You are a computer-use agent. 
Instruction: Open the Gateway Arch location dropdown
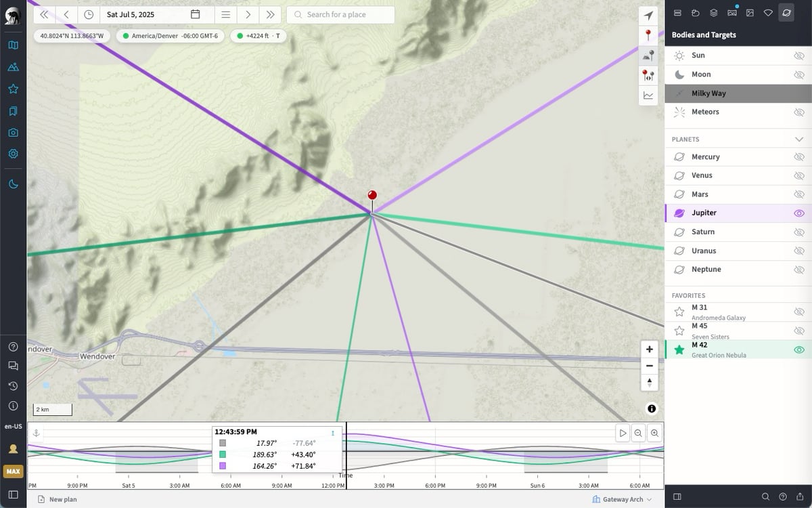click(x=622, y=499)
